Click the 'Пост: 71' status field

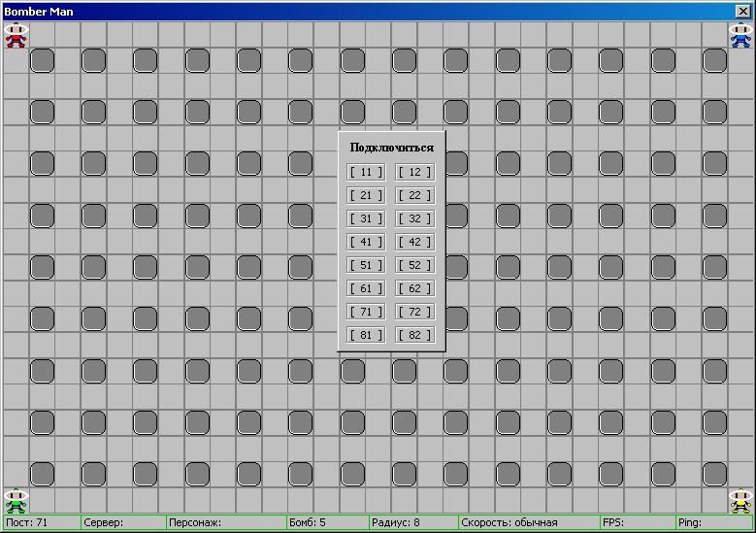pyautogui.click(x=42, y=522)
